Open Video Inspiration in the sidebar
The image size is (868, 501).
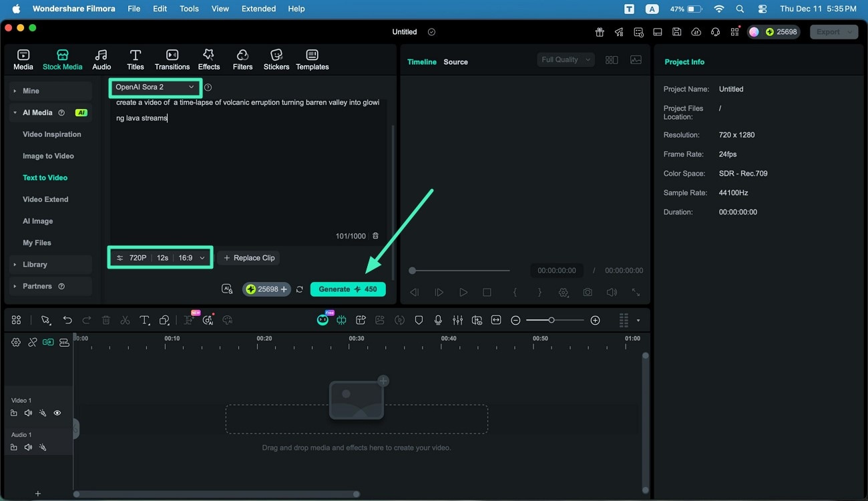(x=52, y=134)
